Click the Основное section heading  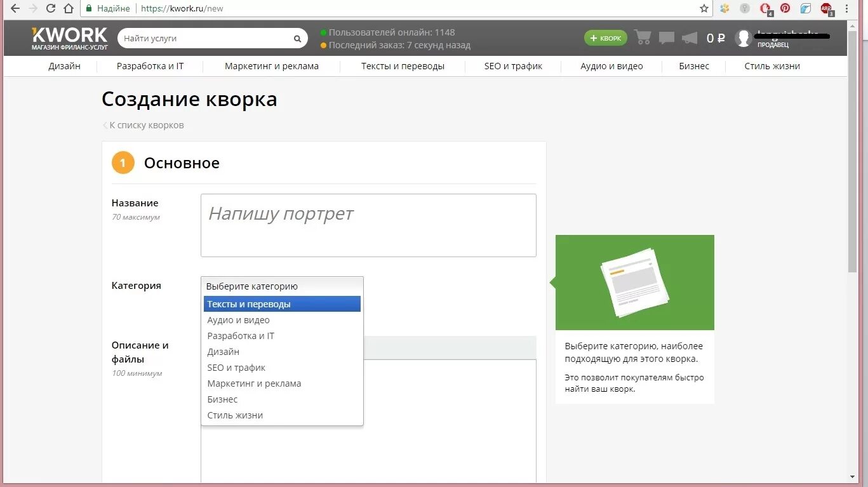[x=182, y=163]
